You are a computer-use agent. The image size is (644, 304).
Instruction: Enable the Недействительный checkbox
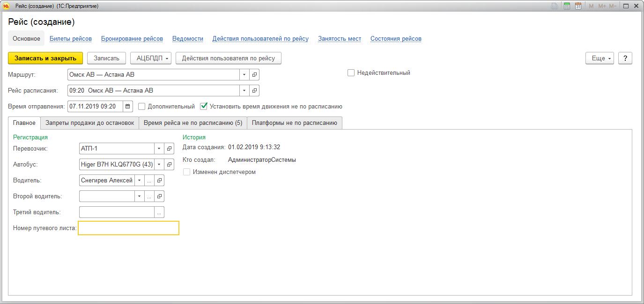351,73
